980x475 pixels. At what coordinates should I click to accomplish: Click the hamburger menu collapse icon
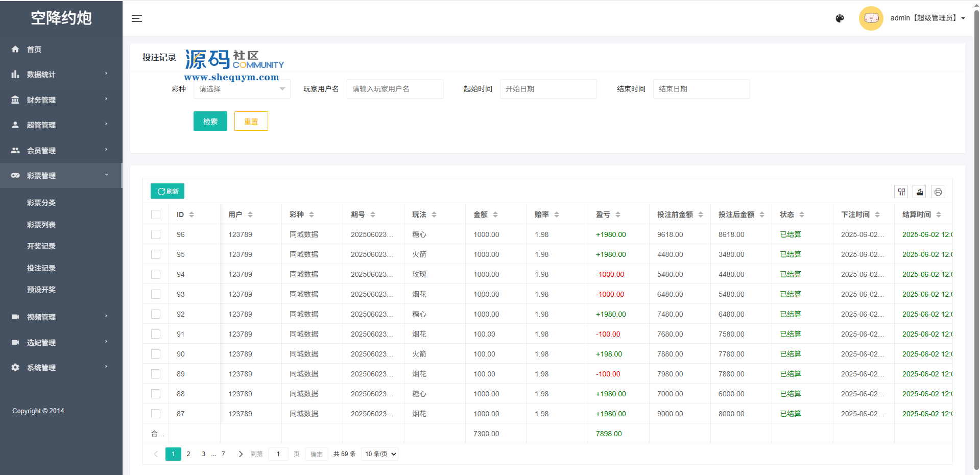[136, 18]
